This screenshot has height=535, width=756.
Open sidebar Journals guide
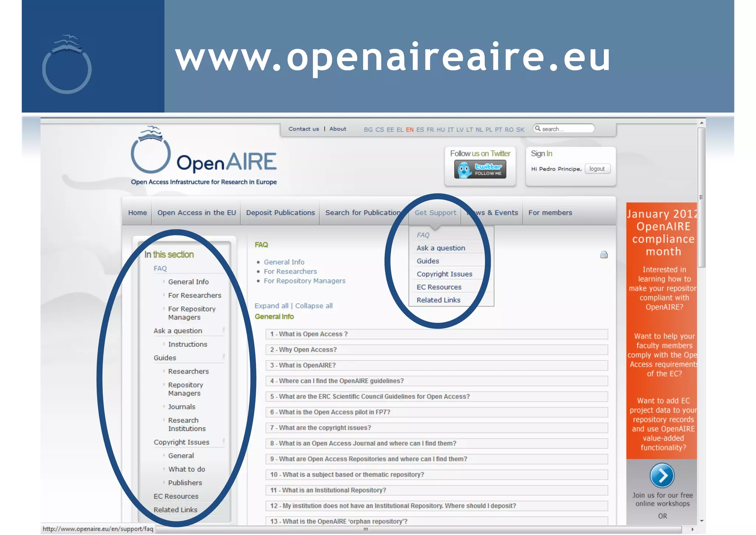coord(182,407)
